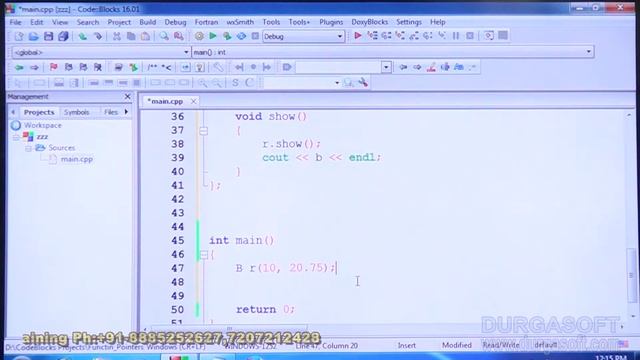Open the Debugging windows icon
Screen dimensions: 640x360
click(x=489, y=36)
